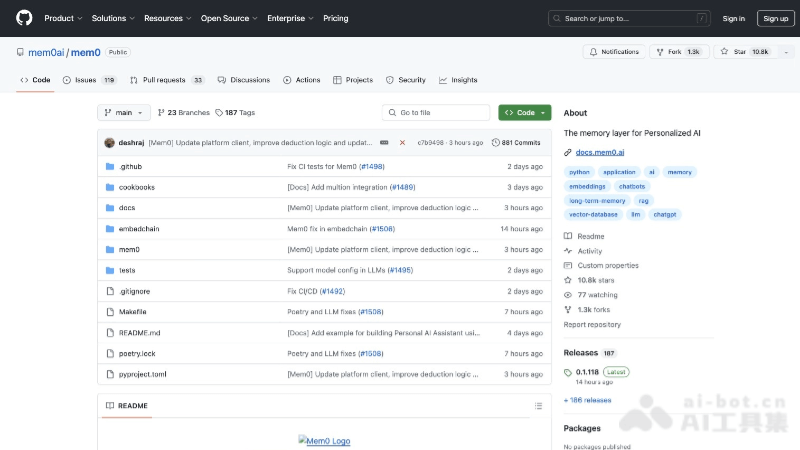Click the .github folder icon

[110, 166]
